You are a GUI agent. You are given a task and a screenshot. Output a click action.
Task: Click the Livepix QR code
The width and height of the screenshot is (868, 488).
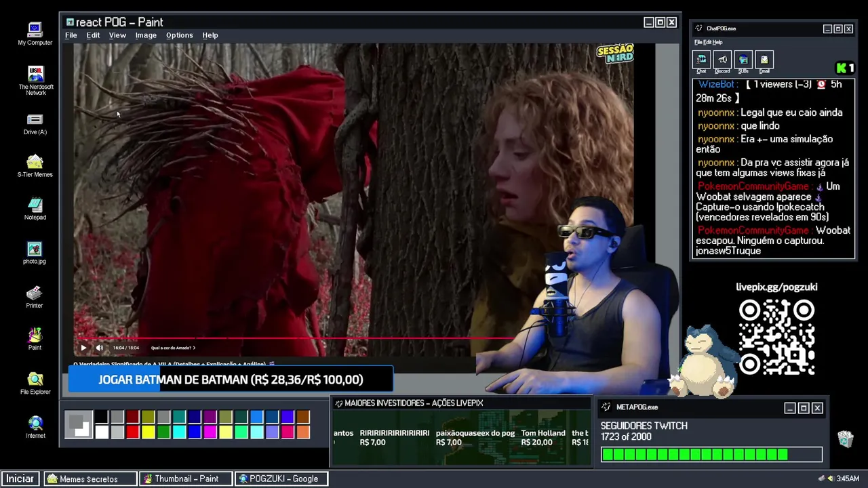[x=776, y=337]
